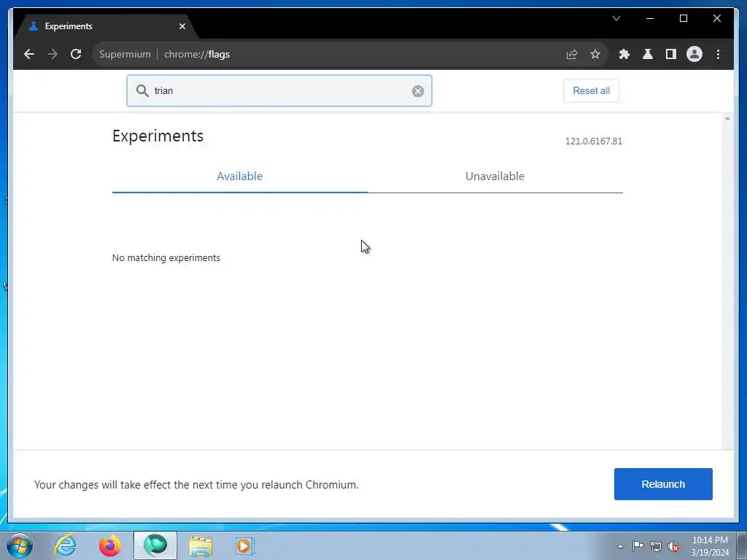Screen dimensions: 747x560
Task: Focus the flags search field containing 'trian'
Action: tap(279, 91)
